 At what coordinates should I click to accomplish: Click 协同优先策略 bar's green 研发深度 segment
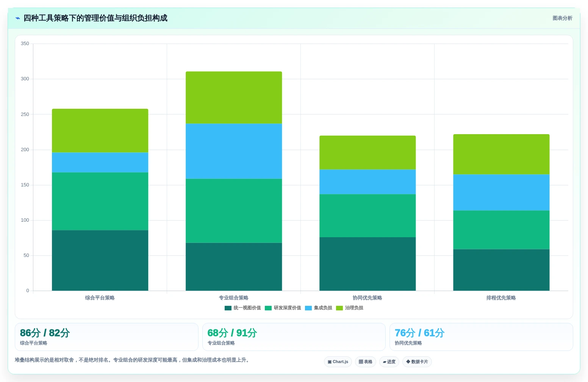(x=367, y=216)
